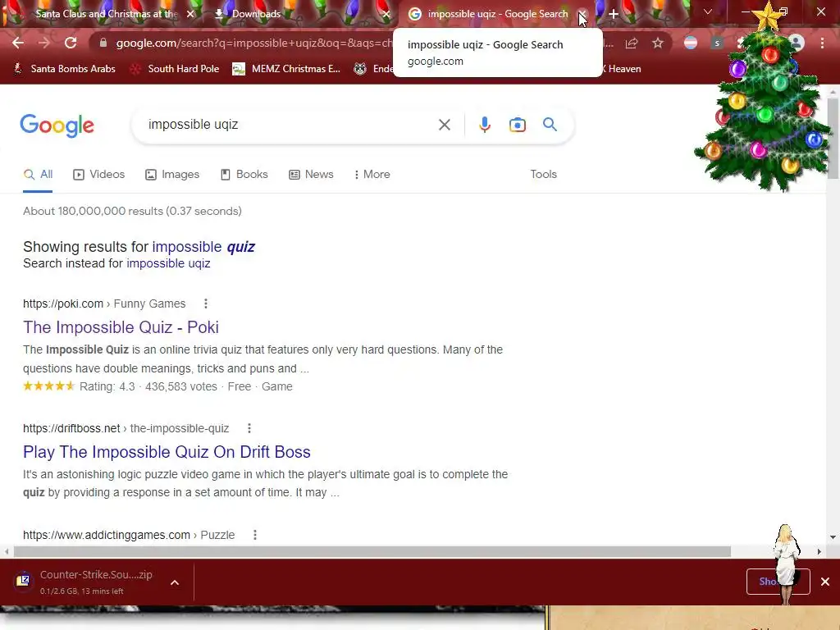The height and width of the screenshot is (630, 840).
Task: Click the Show all downloads button
Action: [x=778, y=582]
